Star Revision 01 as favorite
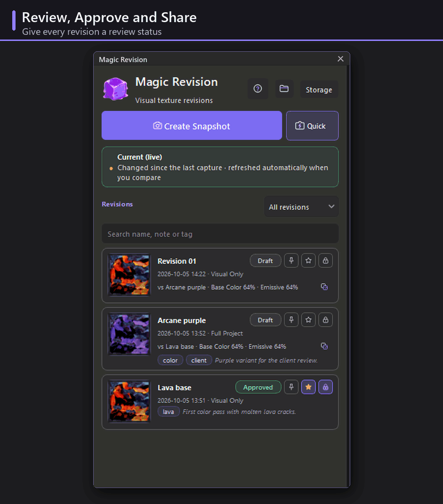Screen dimensions: 443x504 [x=309, y=260]
